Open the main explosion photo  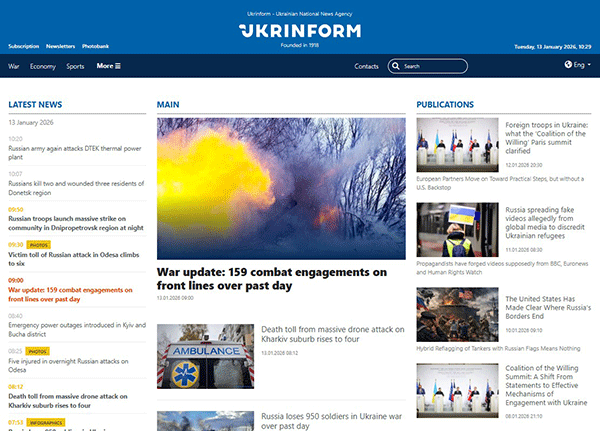point(281,188)
